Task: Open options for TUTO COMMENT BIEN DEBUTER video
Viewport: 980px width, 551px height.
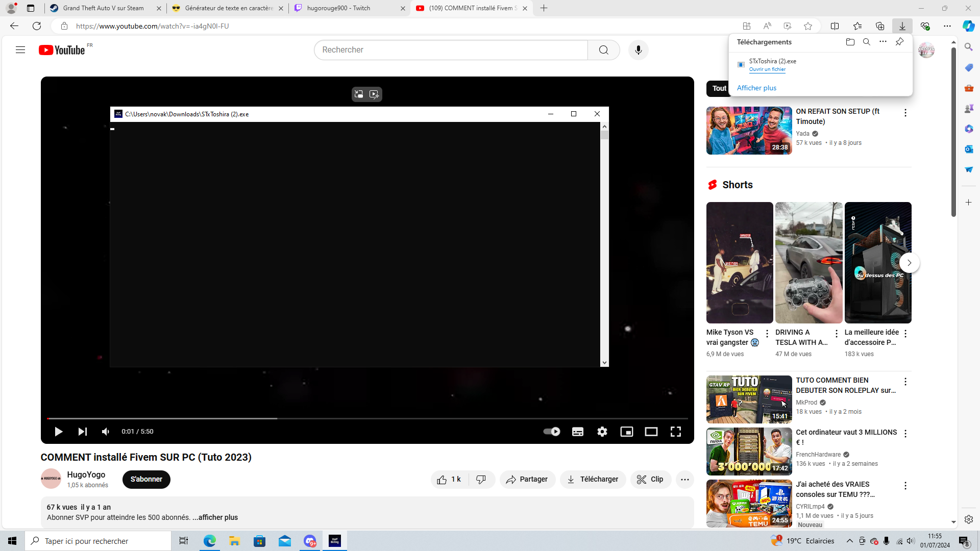Action: [905, 382]
